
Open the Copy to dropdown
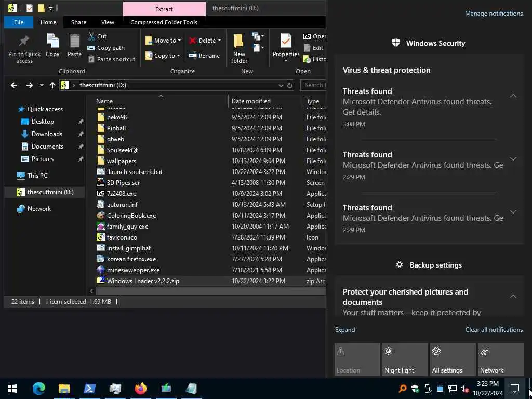pyautogui.click(x=163, y=55)
